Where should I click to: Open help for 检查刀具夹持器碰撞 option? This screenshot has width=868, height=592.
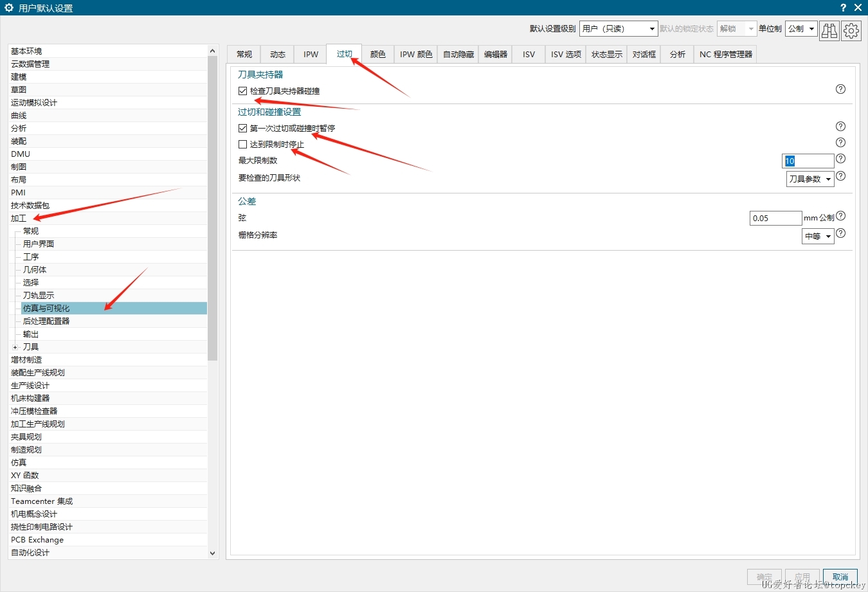(x=840, y=89)
